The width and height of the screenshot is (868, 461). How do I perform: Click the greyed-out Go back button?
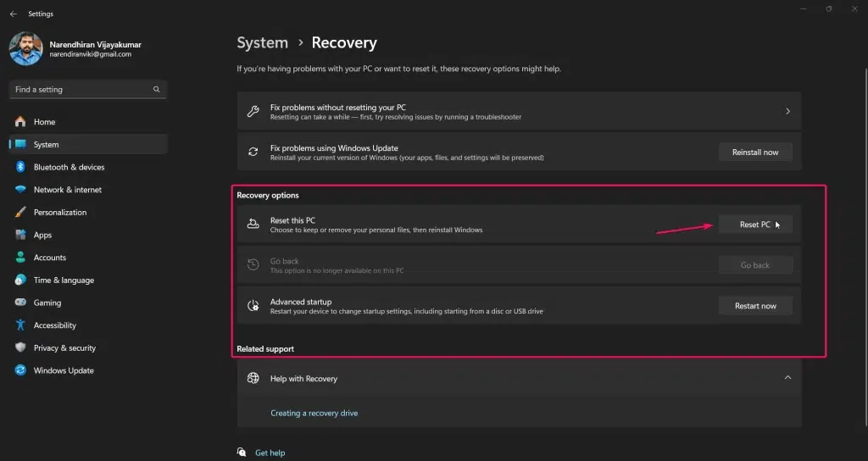[x=755, y=265]
